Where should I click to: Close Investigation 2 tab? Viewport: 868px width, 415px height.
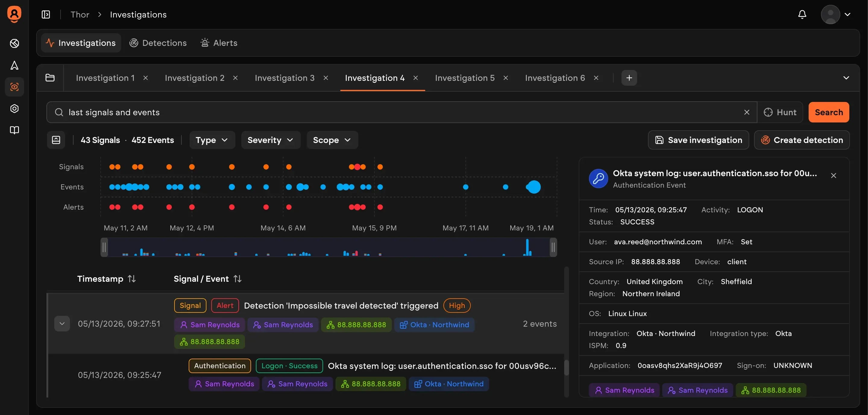(x=235, y=78)
